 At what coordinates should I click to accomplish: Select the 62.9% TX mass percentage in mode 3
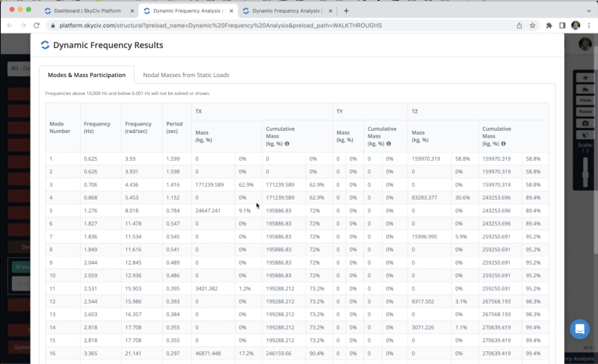248,185
